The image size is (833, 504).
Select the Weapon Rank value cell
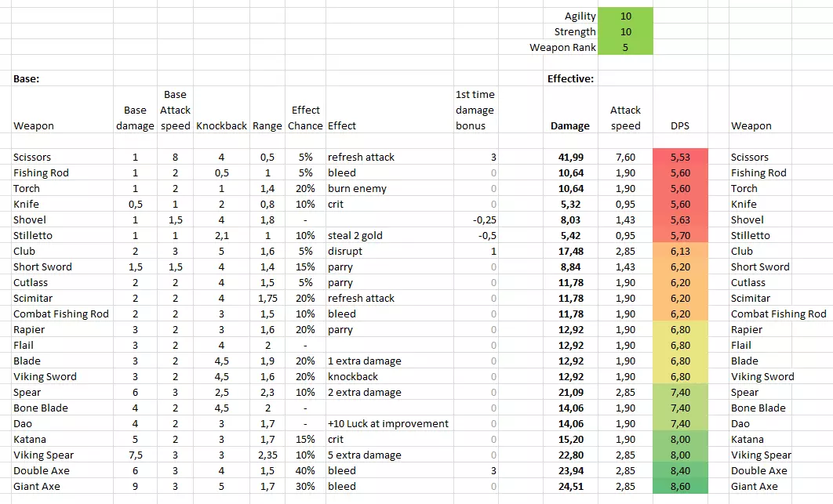point(624,48)
